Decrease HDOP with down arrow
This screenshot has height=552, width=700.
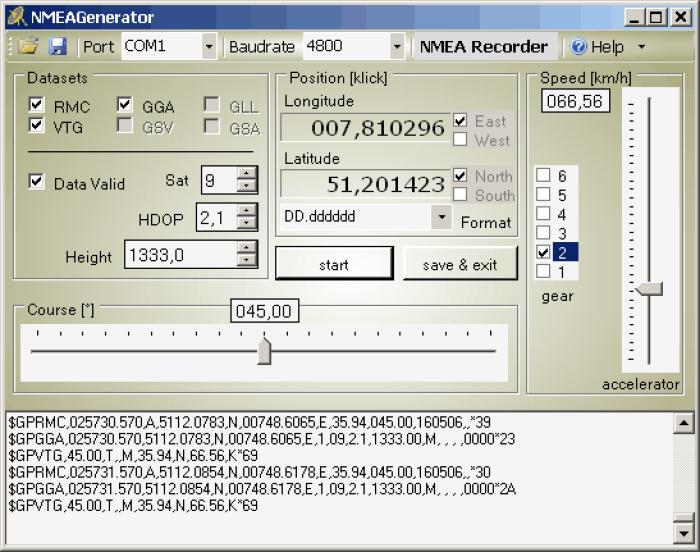click(x=246, y=223)
